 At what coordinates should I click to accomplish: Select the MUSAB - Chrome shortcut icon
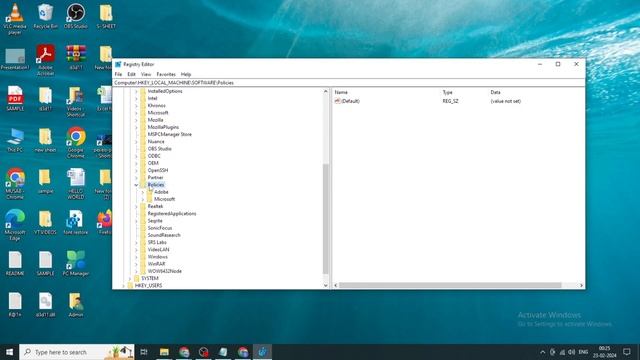15,184
